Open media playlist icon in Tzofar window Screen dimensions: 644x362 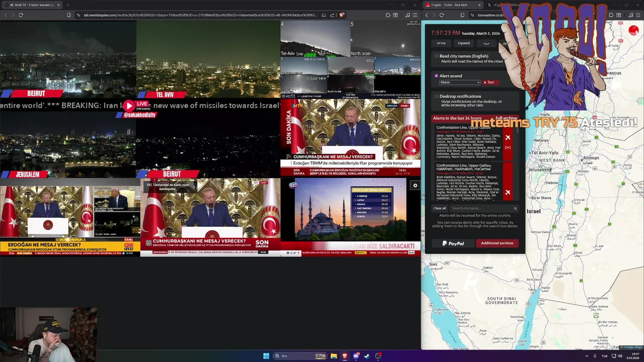pyautogui.click(x=632, y=15)
